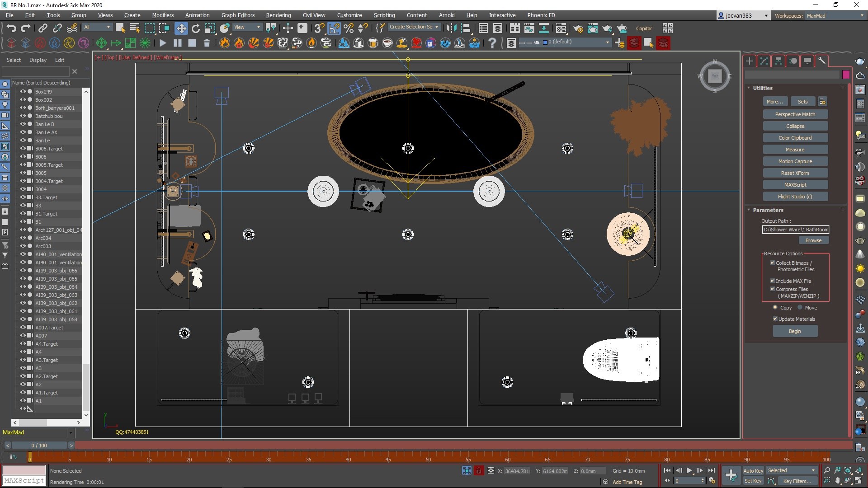Activate the Select Object tool

click(x=120, y=28)
